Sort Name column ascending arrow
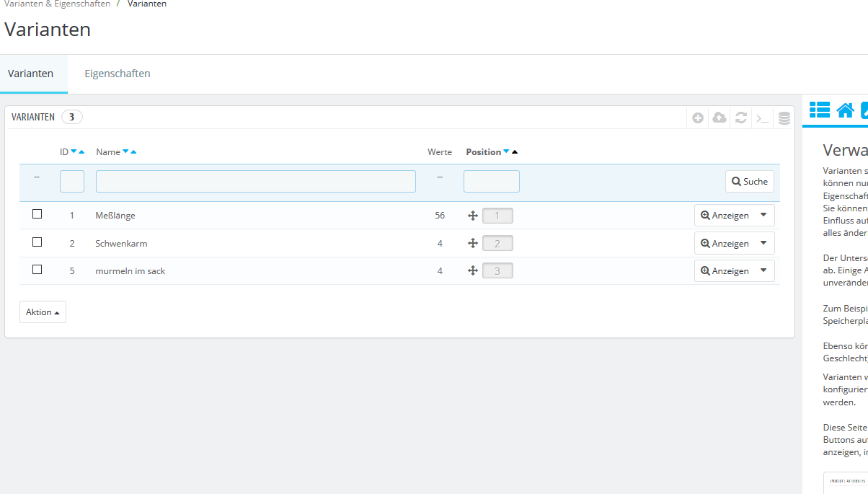The image size is (868, 494). (x=133, y=151)
